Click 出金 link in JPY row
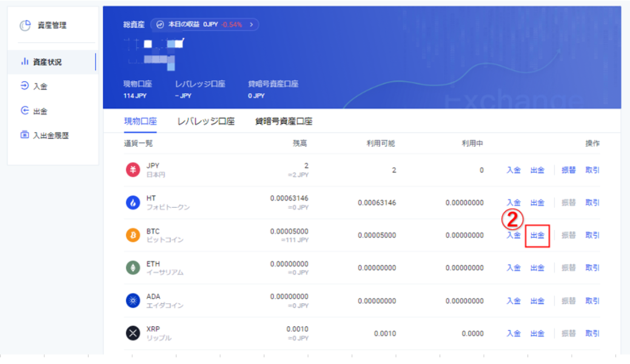Viewport: 630px width, 364px height. pos(537,170)
